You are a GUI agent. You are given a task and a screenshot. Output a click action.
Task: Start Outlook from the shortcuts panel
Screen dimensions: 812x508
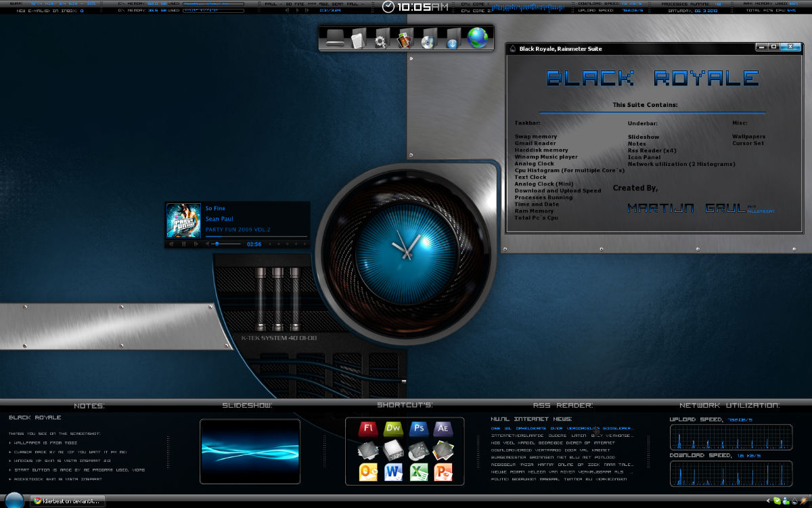click(368, 472)
